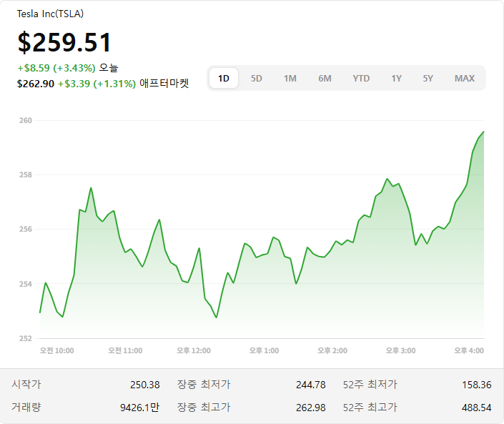Click the 오전 11:00 axis label
Viewport: 504px width, 424px height.
(125, 350)
